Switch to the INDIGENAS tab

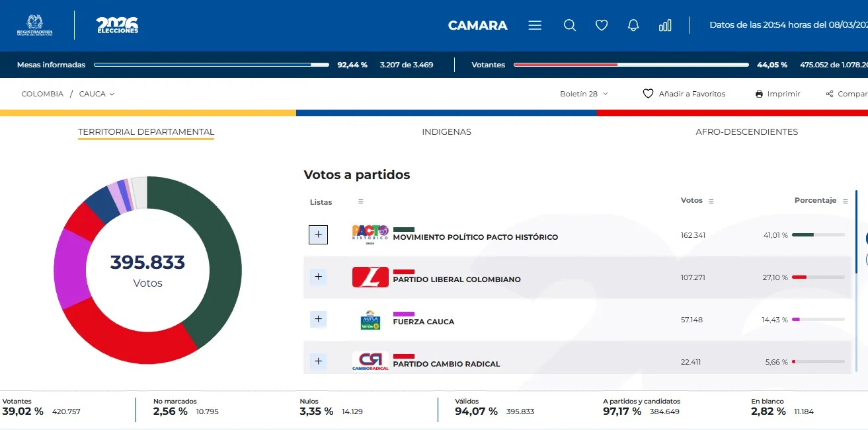point(446,131)
